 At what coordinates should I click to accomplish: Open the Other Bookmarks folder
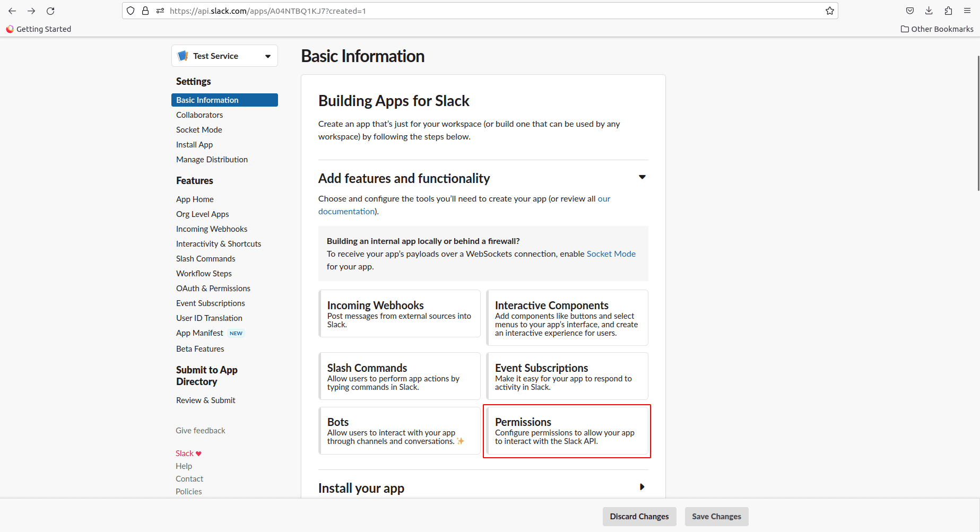(937, 29)
